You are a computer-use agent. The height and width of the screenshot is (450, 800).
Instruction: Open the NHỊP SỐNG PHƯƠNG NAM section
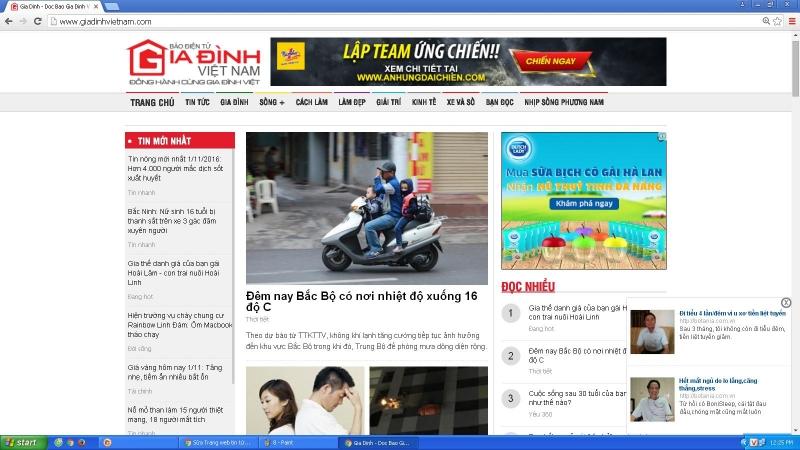pyautogui.click(x=565, y=102)
